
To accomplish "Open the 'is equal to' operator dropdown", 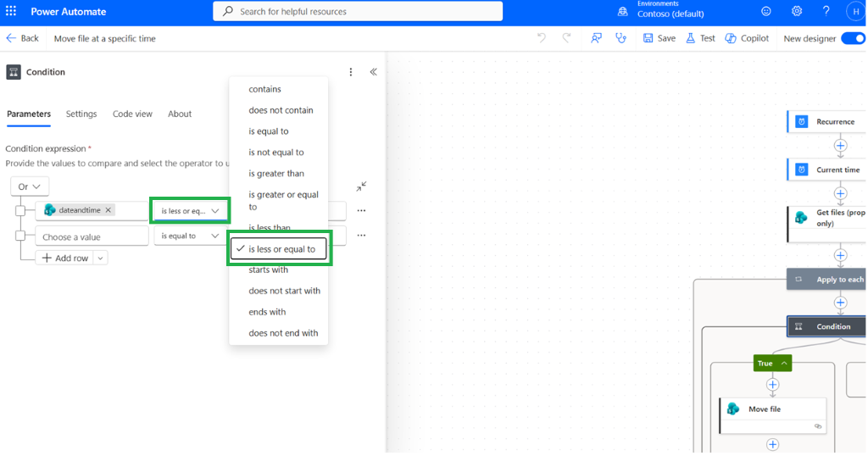I will [190, 236].
